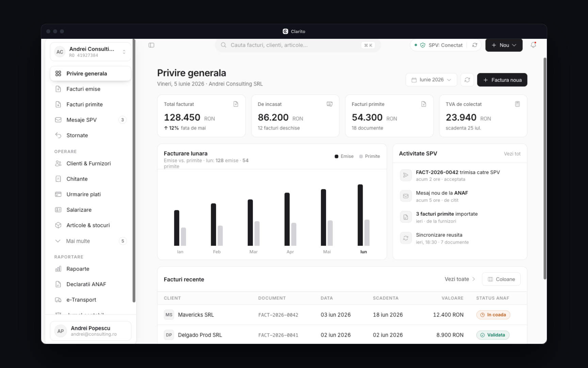Click the envelope icon for Mesaj nou de la ANAF
Viewport: 588px width, 368px height.
click(x=406, y=196)
